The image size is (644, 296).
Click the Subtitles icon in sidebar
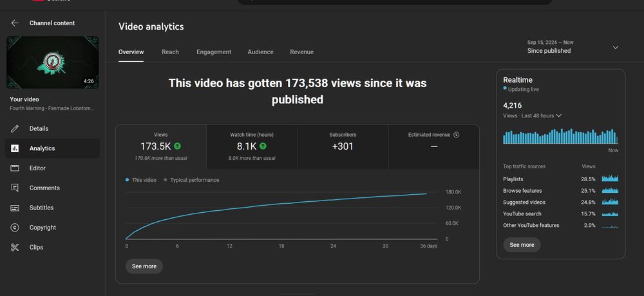coord(15,208)
